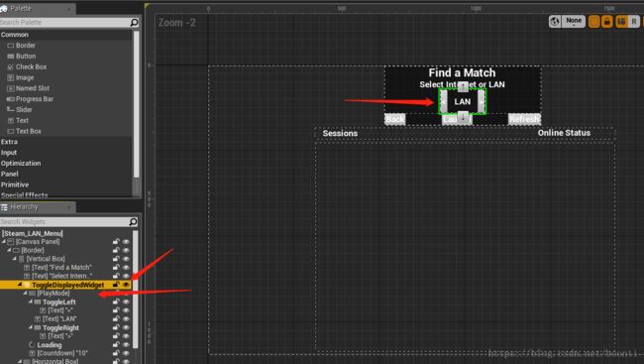Collapse the [Canvas Panel] tree arrow

[4, 241]
